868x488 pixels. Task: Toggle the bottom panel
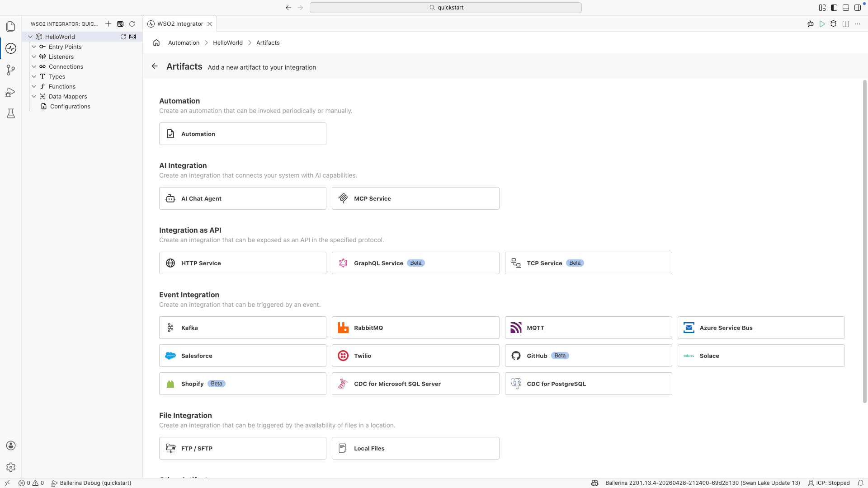[x=846, y=8]
